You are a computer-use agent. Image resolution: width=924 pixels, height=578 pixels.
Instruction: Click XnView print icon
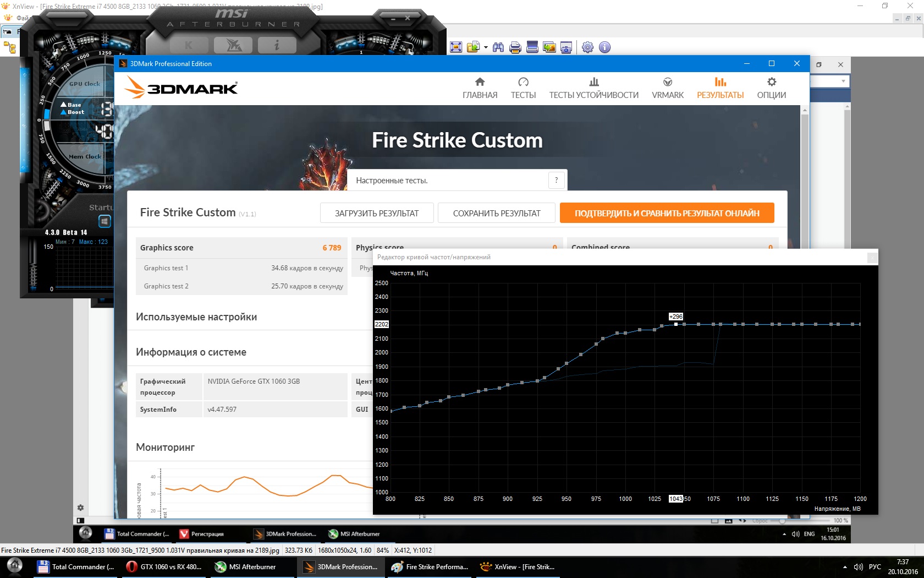click(515, 47)
